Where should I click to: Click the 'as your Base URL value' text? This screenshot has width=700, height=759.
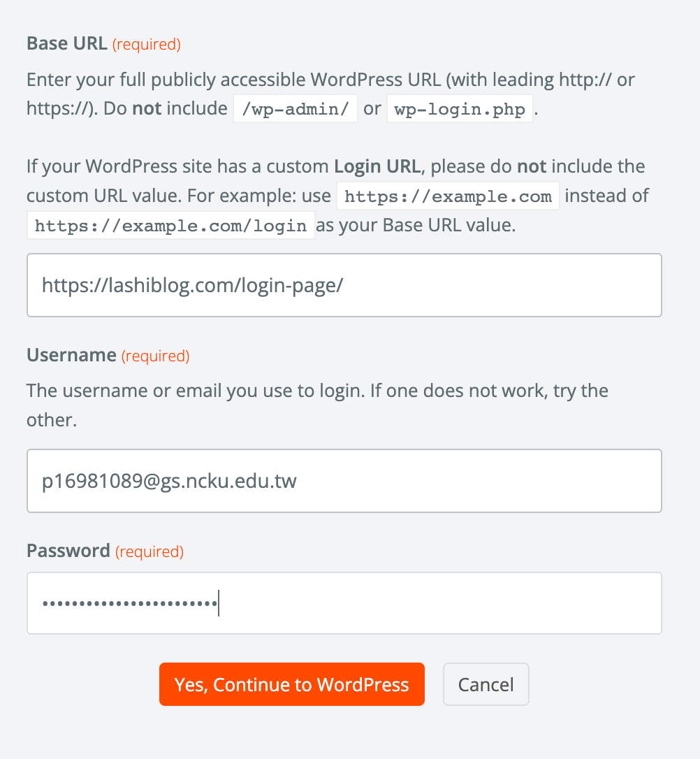click(416, 226)
